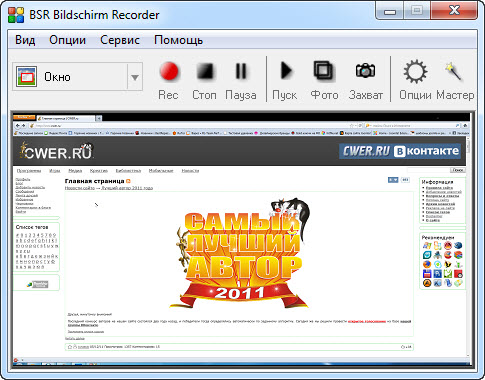Viewport: 485px width, 380px height.
Task: Click the Информация sidebar heading in preview
Action: [x=437, y=182]
